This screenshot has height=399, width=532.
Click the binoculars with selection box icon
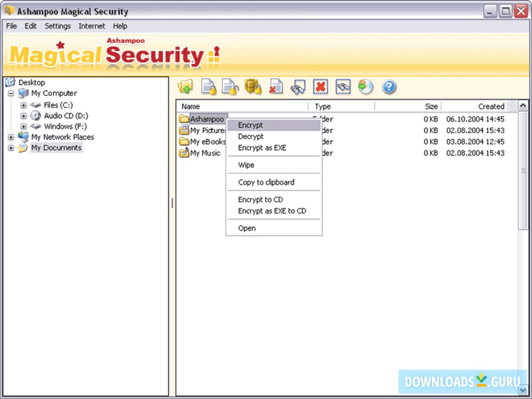(x=298, y=87)
